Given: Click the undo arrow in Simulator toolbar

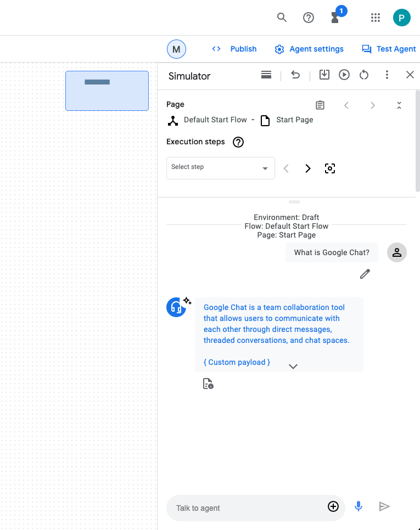Looking at the screenshot, I should point(295,75).
